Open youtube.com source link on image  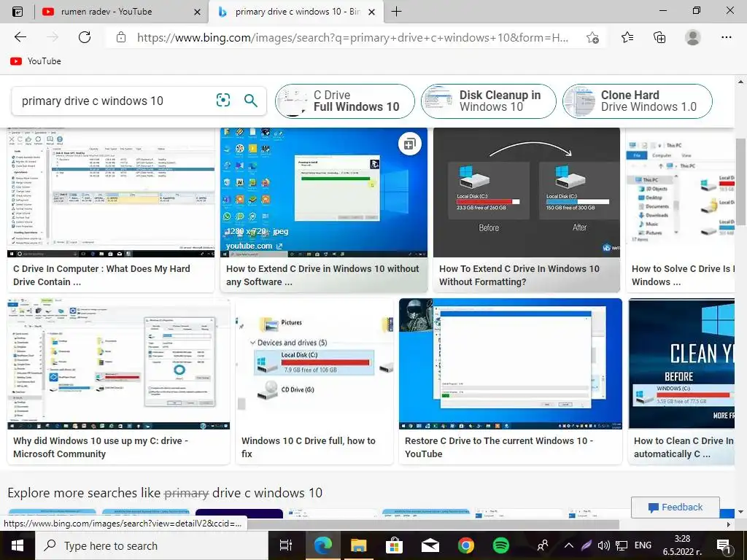[254, 246]
